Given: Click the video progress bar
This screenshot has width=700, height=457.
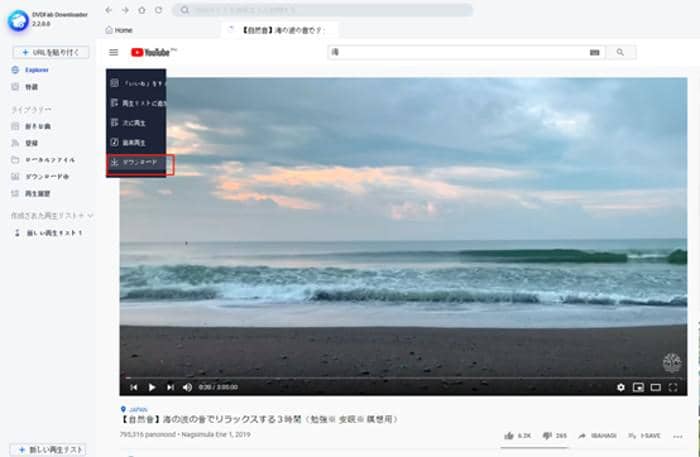Looking at the screenshot, I should 403,378.
